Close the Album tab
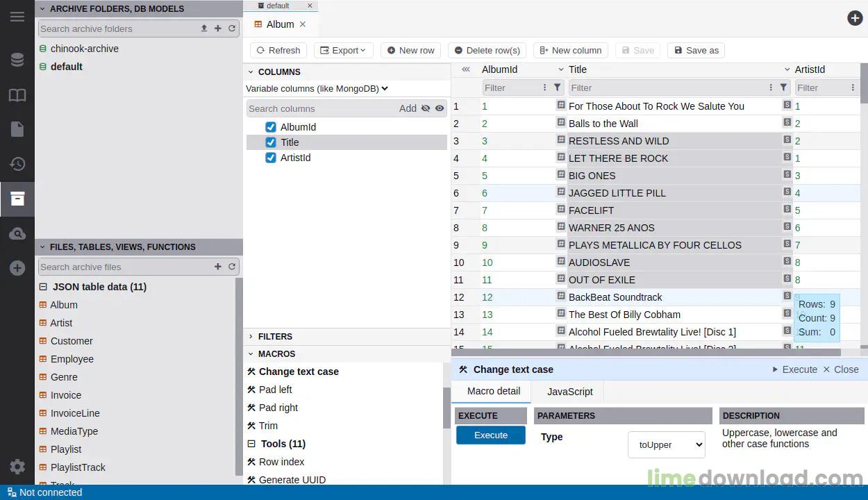868x500 pixels. (303, 24)
